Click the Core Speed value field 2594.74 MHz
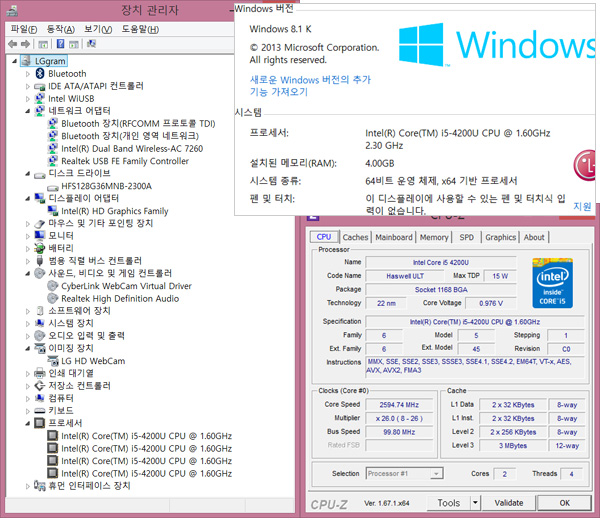 [x=399, y=405]
